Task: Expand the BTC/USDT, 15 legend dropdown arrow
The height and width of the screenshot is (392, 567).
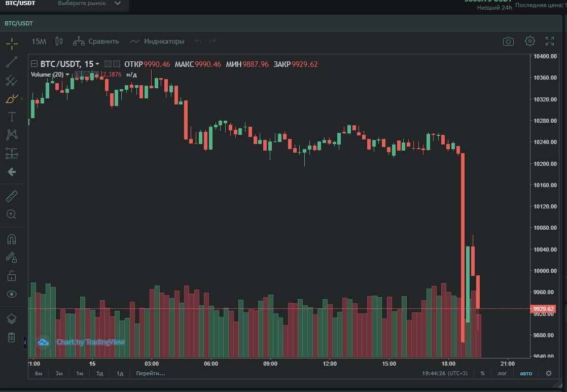Action: pos(97,64)
